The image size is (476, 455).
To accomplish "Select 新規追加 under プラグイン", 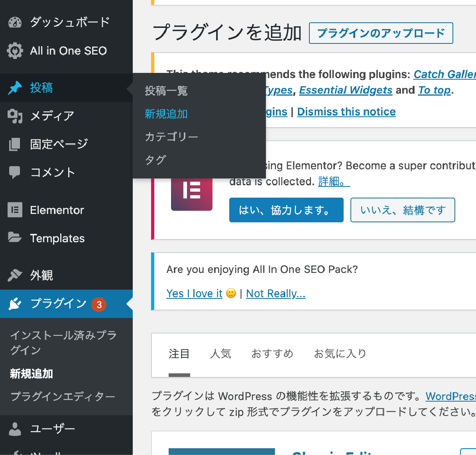I will click(31, 374).
